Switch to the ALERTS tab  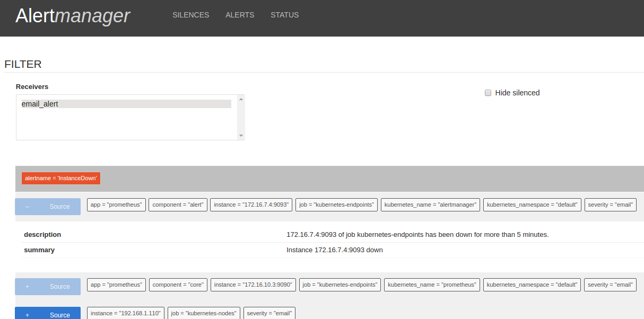240,15
